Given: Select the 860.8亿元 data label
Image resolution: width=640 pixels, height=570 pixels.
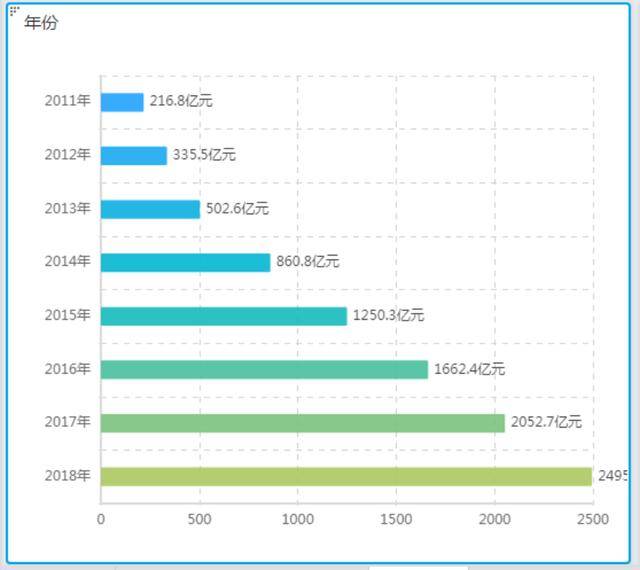Looking at the screenshot, I should tap(308, 261).
